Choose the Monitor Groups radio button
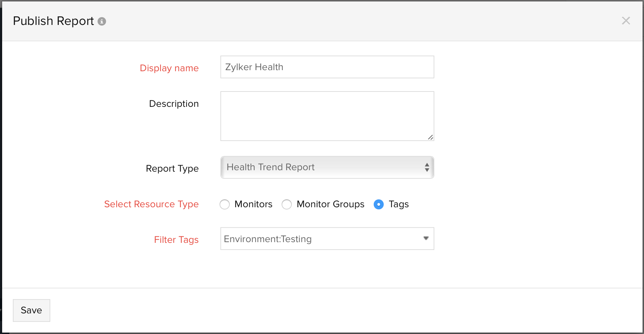This screenshot has width=644, height=334. tap(287, 204)
